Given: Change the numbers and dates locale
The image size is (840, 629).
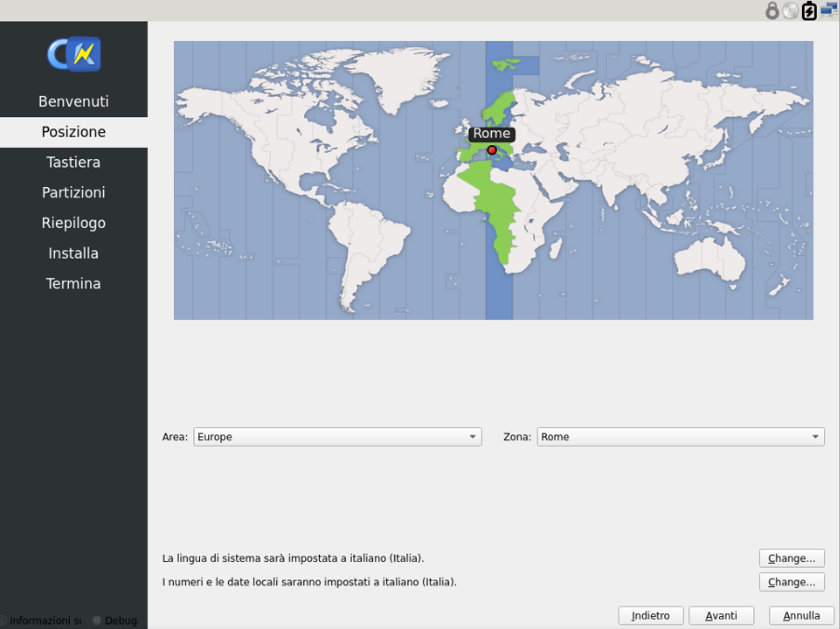Looking at the screenshot, I should click(791, 582).
